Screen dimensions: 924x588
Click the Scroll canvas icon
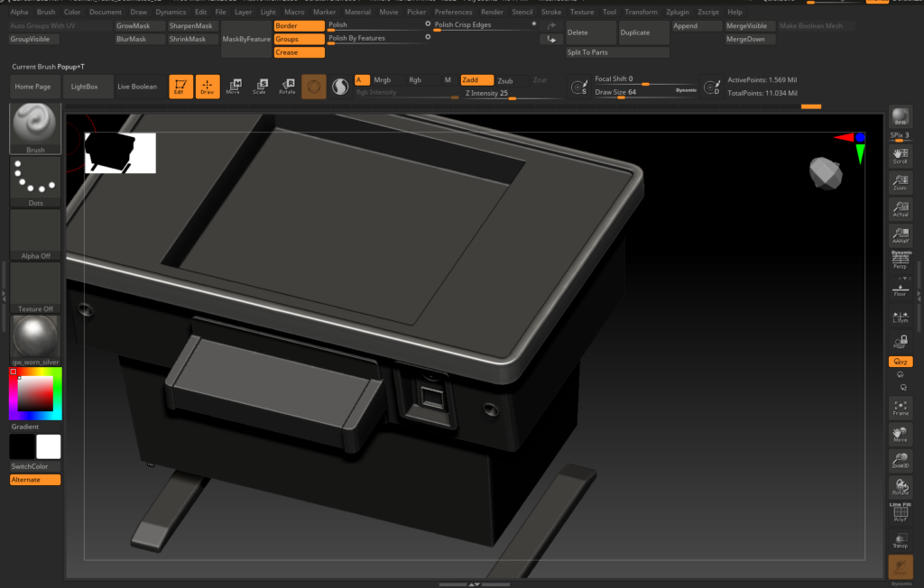coord(900,155)
